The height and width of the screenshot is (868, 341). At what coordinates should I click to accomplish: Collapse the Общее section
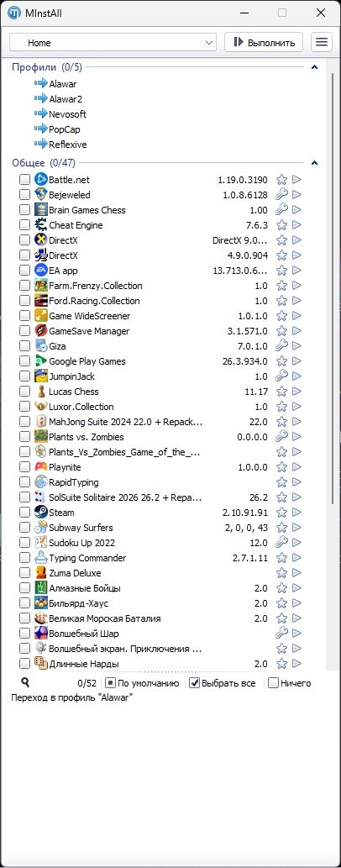click(314, 163)
